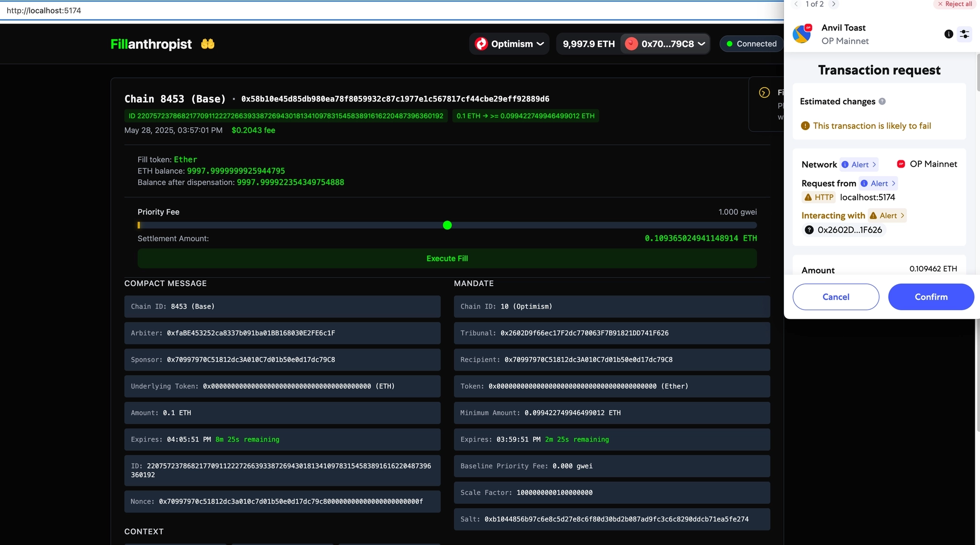Confirm the transaction request

click(931, 297)
